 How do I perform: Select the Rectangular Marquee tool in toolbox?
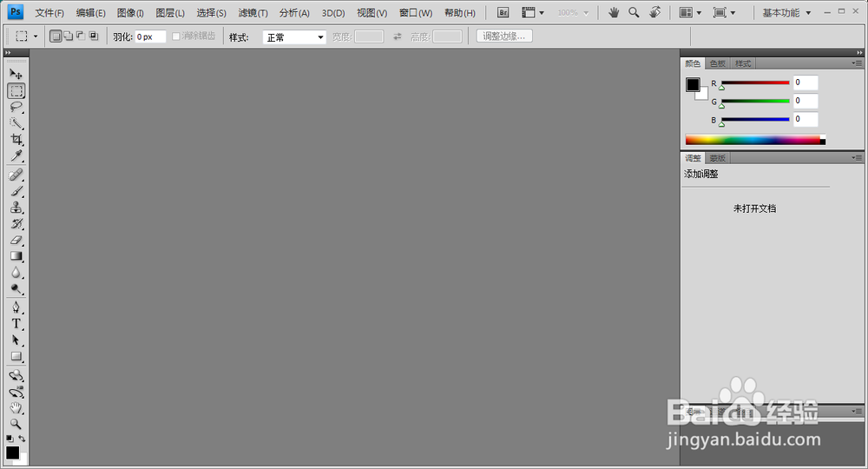click(x=16, y=91)
